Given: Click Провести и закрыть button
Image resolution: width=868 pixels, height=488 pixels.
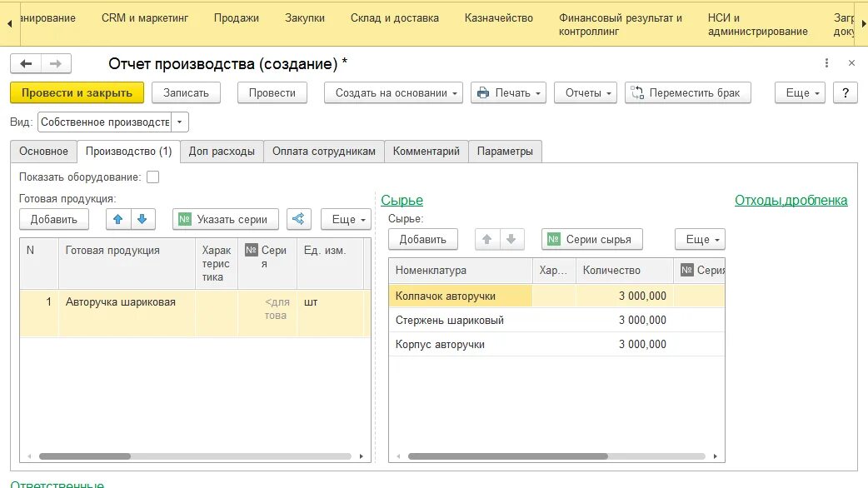Looking at the screenshot, I should (77, 93).
